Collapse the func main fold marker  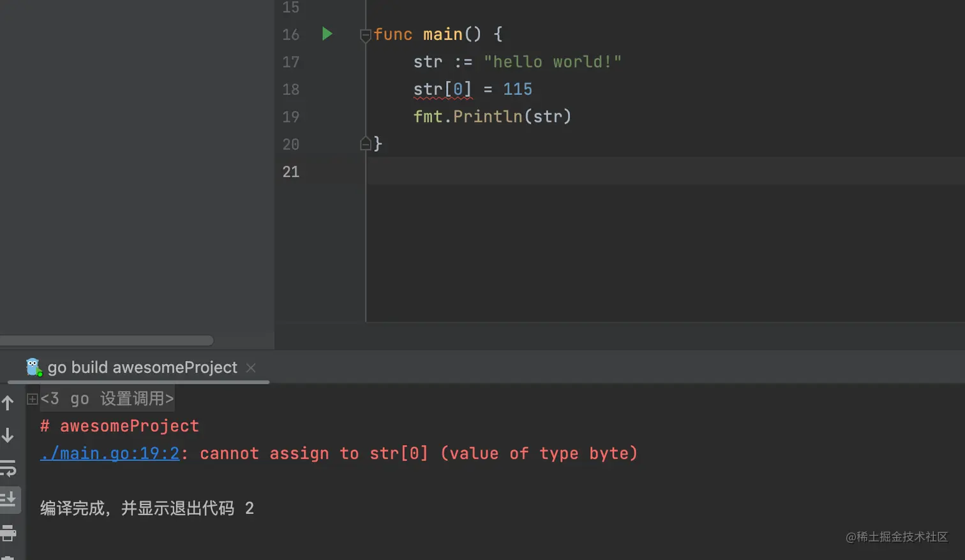tap(366, 35)
